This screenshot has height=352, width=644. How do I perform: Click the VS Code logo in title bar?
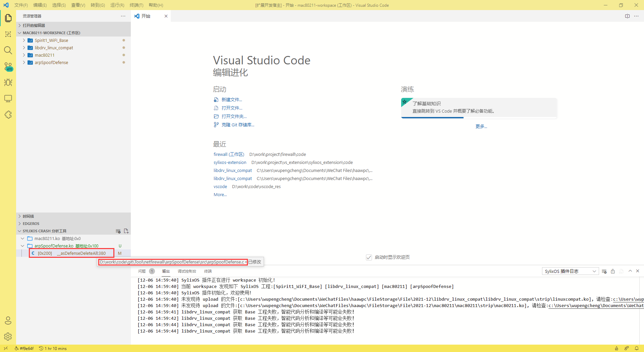coord(6,5)
